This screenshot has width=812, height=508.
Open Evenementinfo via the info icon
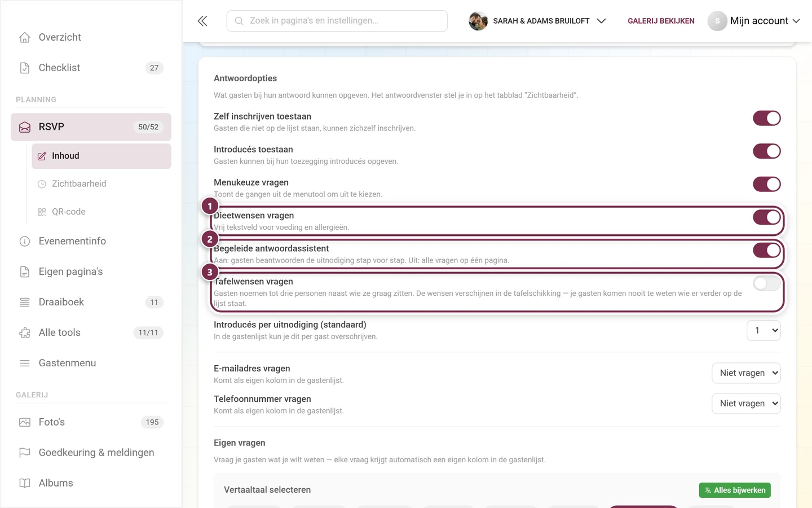tap(25, 242)
